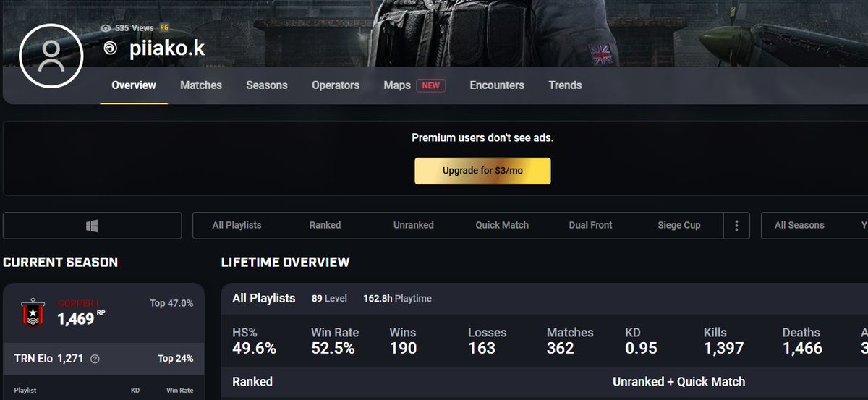Click the eye views icon
The image size is (868, 400).
[x=106, y=28]
